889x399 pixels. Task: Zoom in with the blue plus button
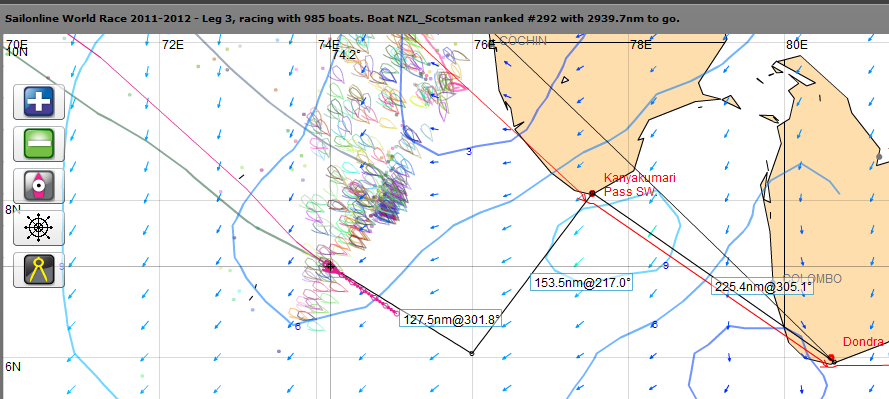click(39, 102)
